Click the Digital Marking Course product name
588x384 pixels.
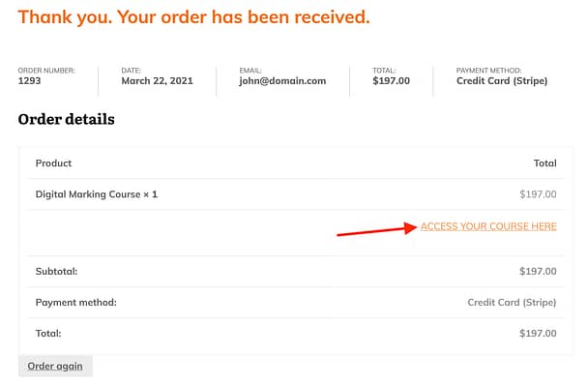tap(88, 194)
